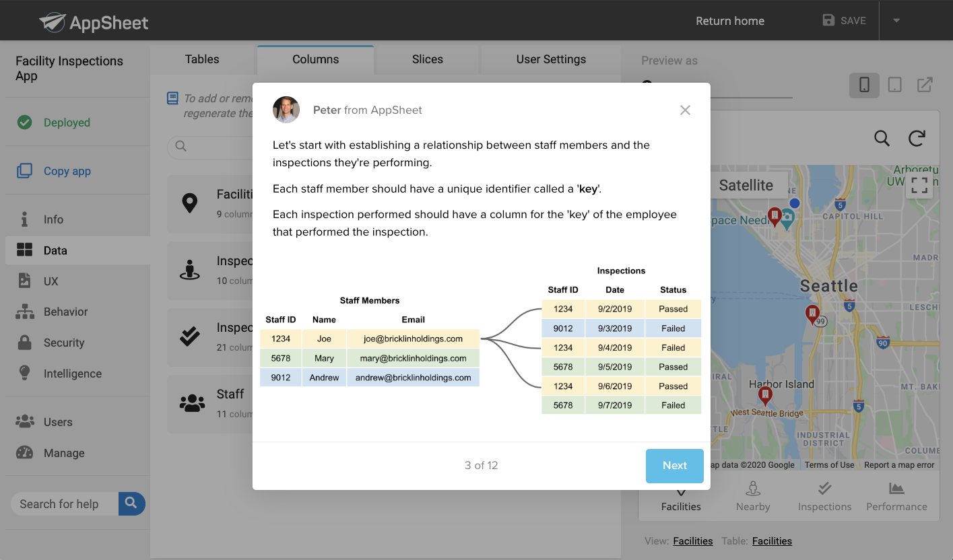Click the Deployed status label

(x=67, y=123)
